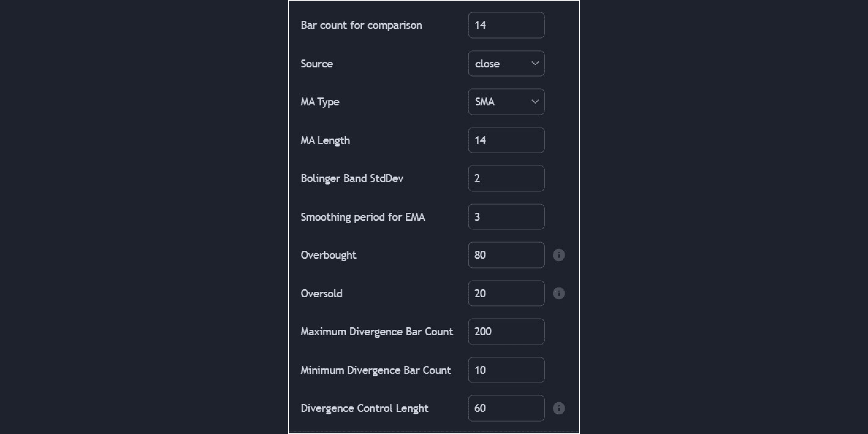This screenshot has width=868, height=434.
Task: Click the Bolinger Band StdDev input
Action: coord(506,178)
